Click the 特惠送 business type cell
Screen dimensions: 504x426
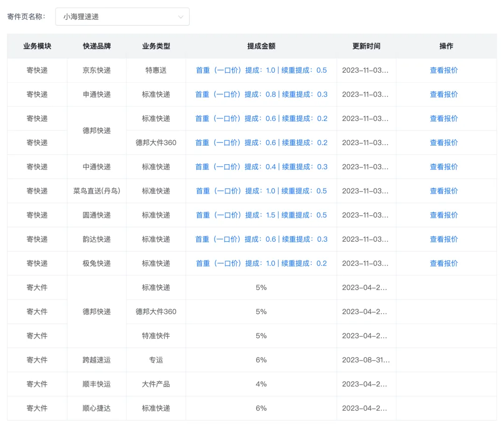pyautogui.click(x=156, y=70)
